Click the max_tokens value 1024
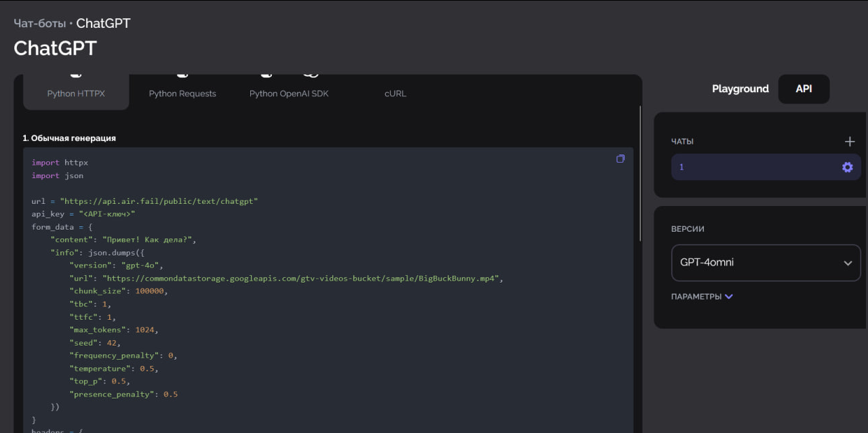 click(x=144, y=330)
